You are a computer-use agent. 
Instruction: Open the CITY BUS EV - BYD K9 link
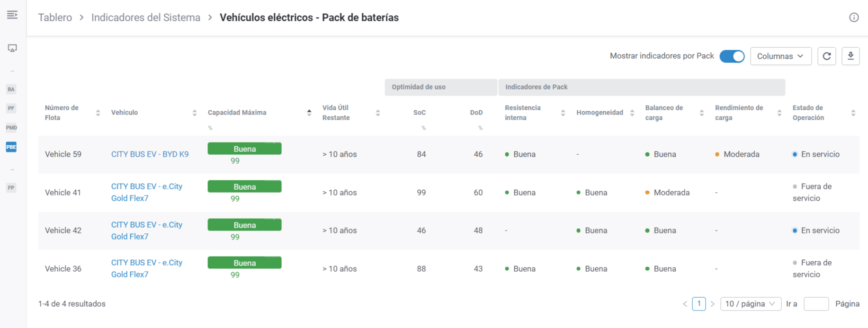[150, 154]
